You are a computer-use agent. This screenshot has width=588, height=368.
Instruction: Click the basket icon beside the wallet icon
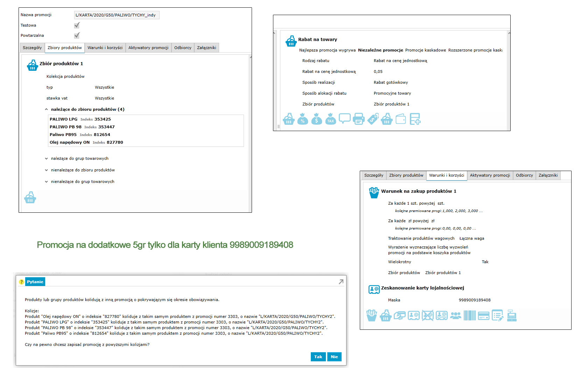click(x=387, y=119)
